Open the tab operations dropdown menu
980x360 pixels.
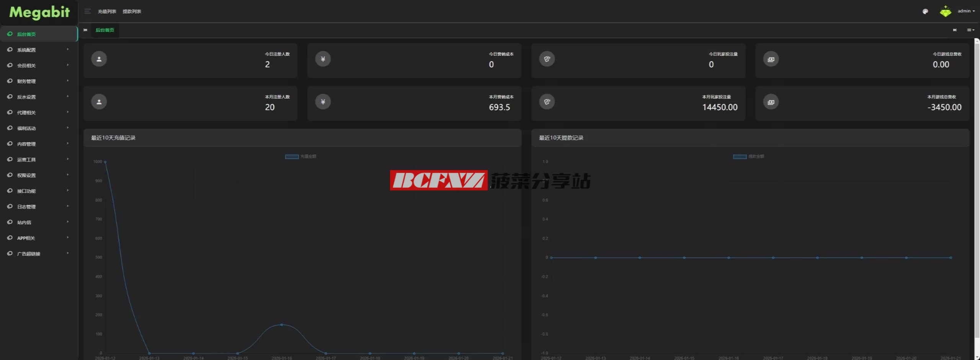coord(970,30)
